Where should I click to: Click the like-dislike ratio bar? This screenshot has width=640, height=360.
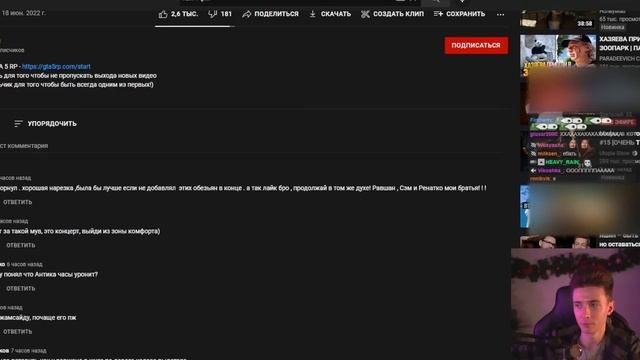tap(195, 26)
